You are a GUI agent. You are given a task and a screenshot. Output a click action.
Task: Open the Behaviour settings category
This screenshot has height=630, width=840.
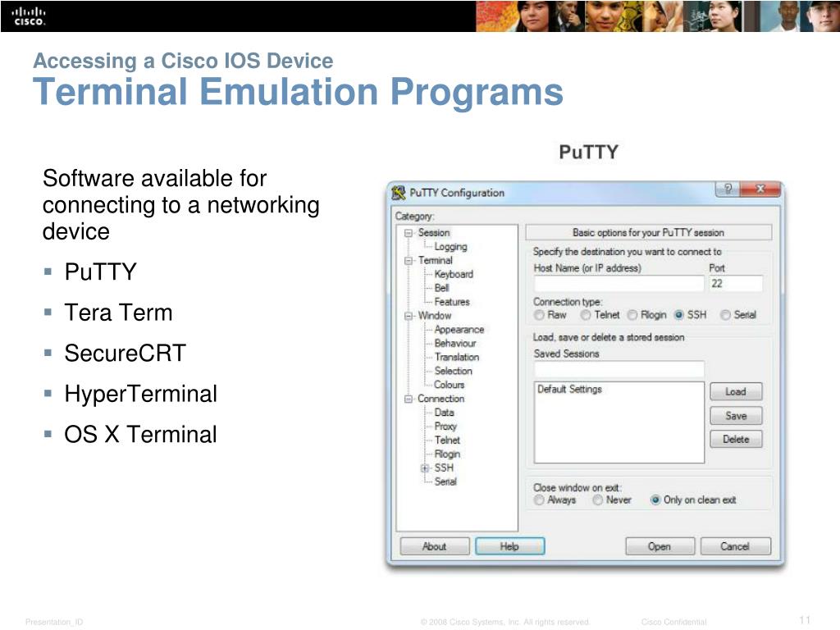coord(454,344)
